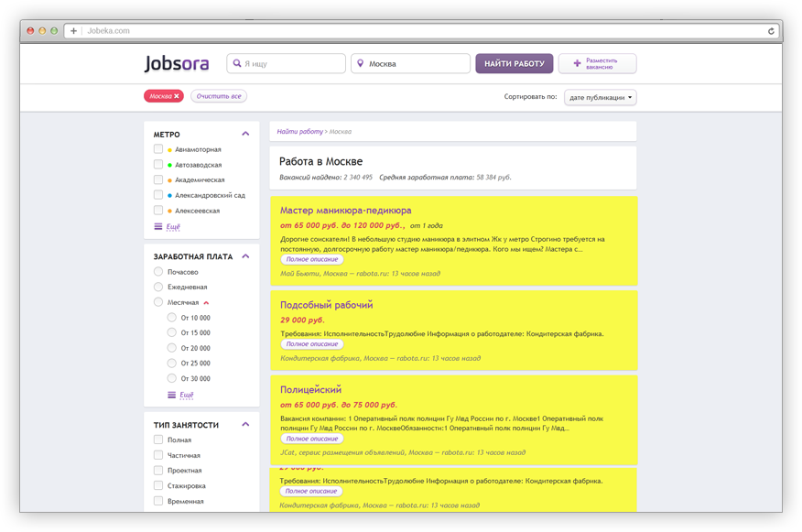Click the orange dot of Академическая station
The width and height of the screenshot is (802, 532).
tap(169, 180)
